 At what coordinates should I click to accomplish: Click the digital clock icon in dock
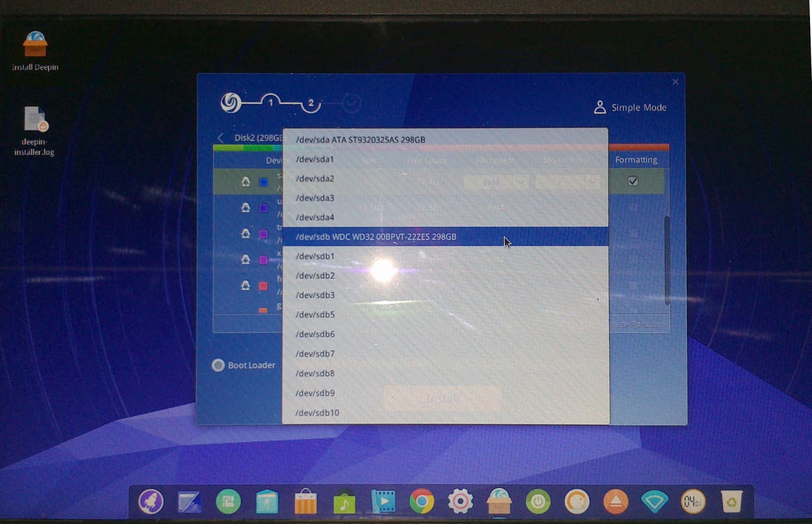pyautogui.click(x=693, y=502)
